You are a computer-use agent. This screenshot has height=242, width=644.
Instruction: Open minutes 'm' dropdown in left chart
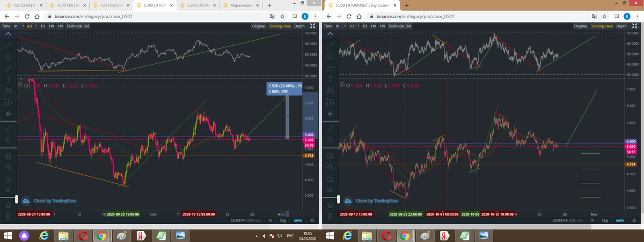click(x=18, y=26)
